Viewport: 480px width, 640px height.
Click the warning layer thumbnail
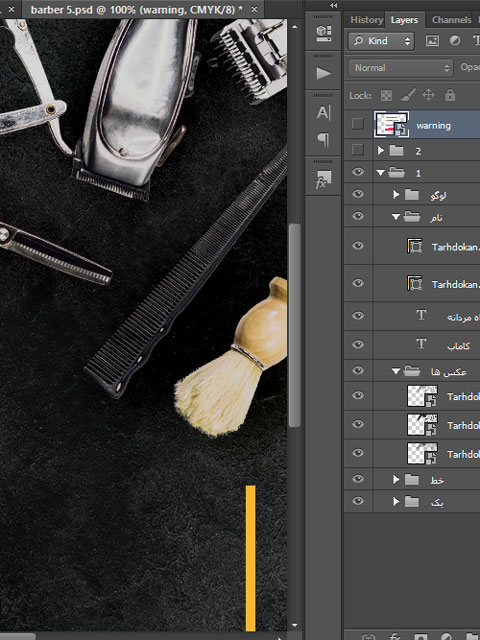391,124
